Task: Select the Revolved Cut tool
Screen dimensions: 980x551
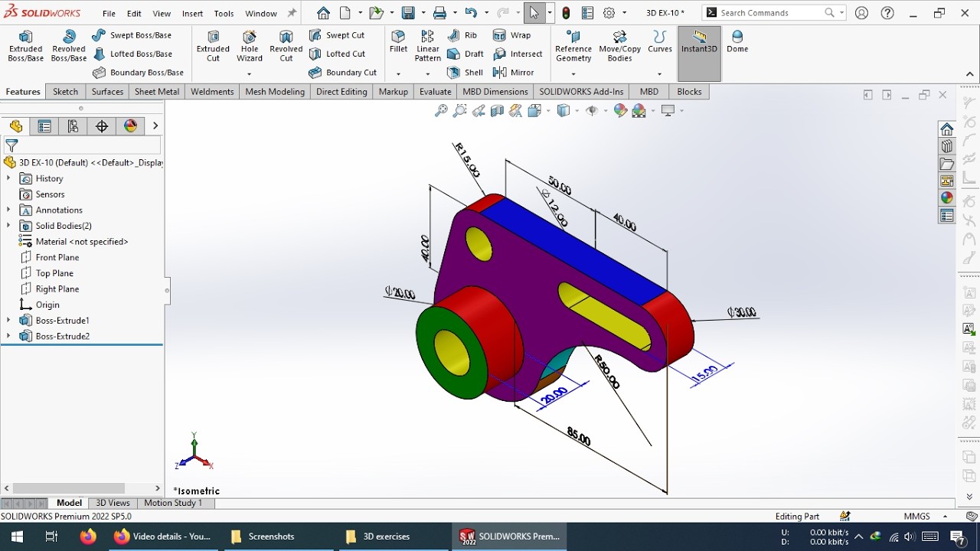Action: point(286,46)
